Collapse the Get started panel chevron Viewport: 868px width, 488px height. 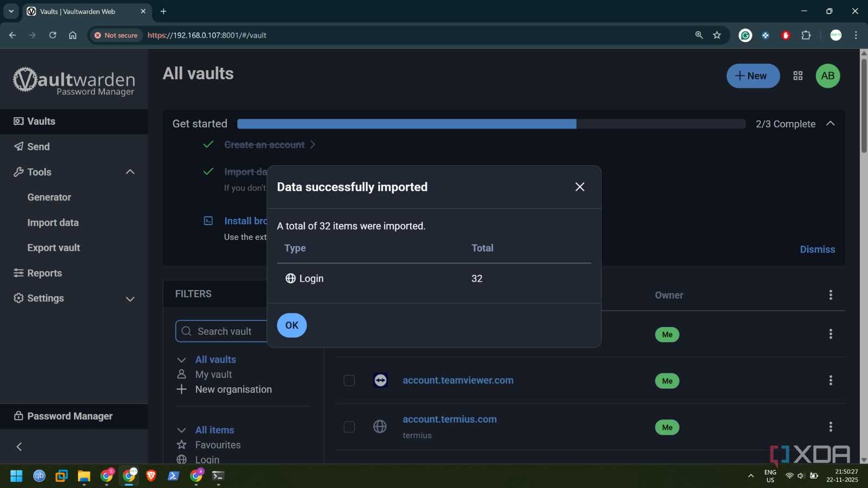coord(830,124)
